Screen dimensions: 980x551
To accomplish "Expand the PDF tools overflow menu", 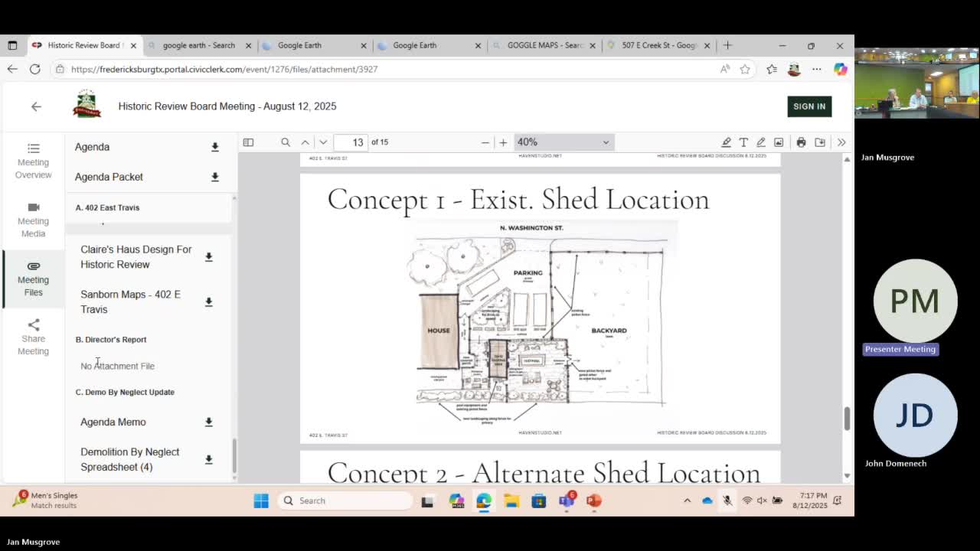I will click(x=841, y=142).
